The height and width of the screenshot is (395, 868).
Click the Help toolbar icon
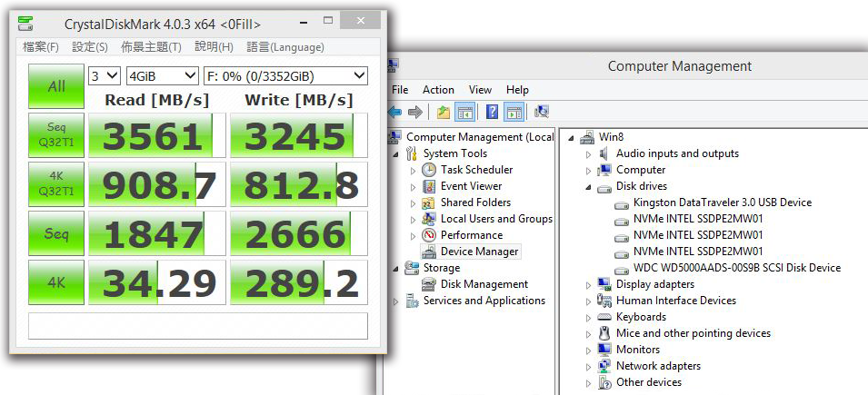(x=492, y=112)
